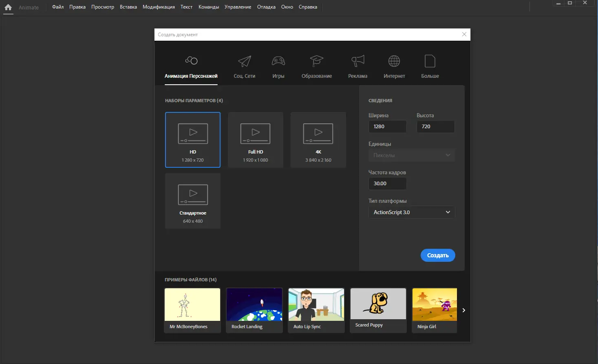
Task: Open the Файл menu
Action: pos(57,7)
